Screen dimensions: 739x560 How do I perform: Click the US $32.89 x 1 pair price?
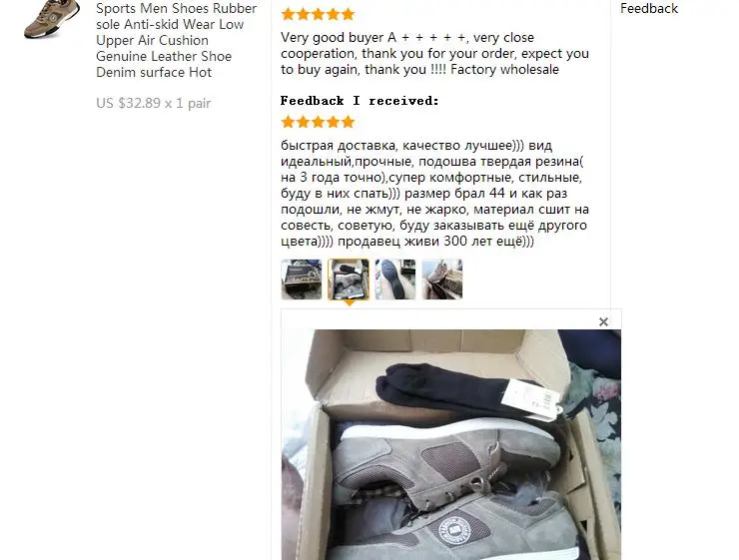153,103
